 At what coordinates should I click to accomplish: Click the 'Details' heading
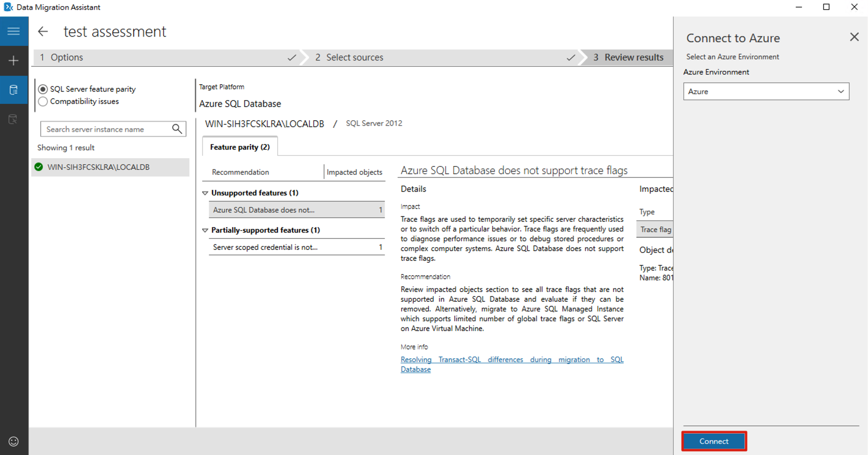point(414,189)
